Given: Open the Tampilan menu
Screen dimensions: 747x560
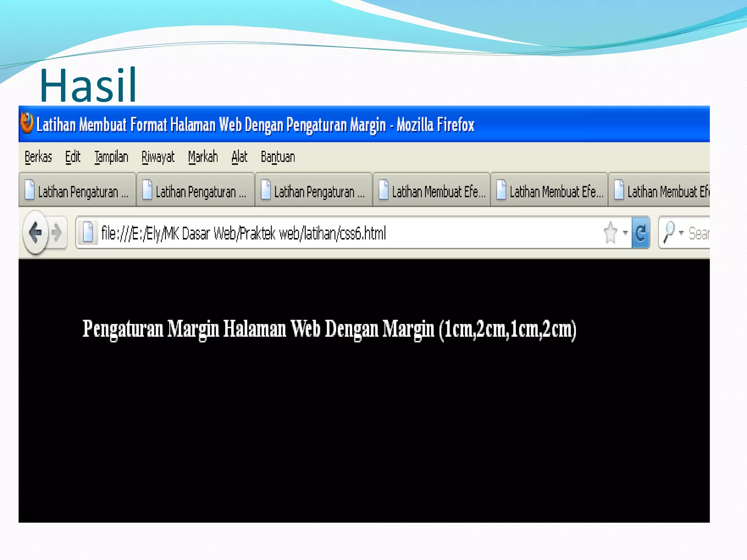Looking at the screenshot, I should (111, 157).
